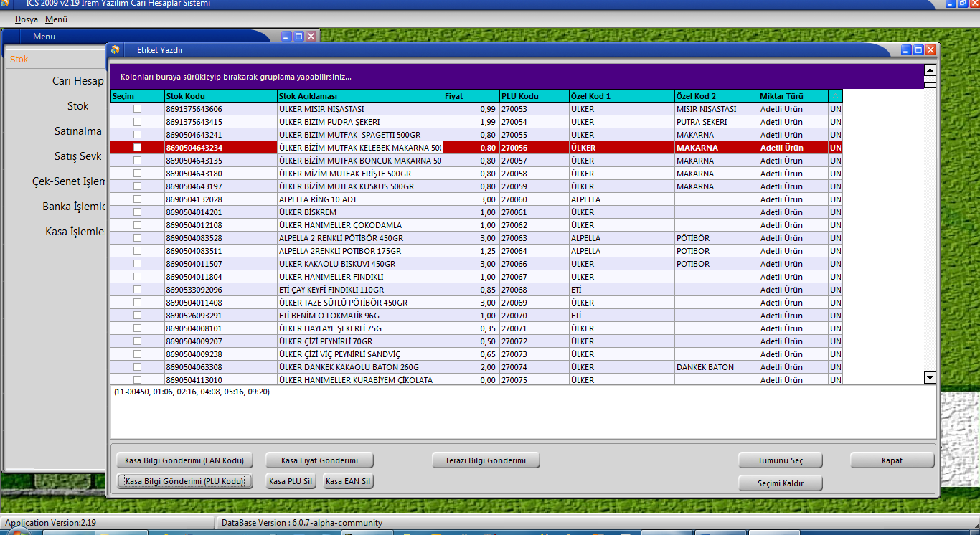Sort by Stok Açıklaması column header
Viewport: 980px width, 535px height.
pos(359,96)
